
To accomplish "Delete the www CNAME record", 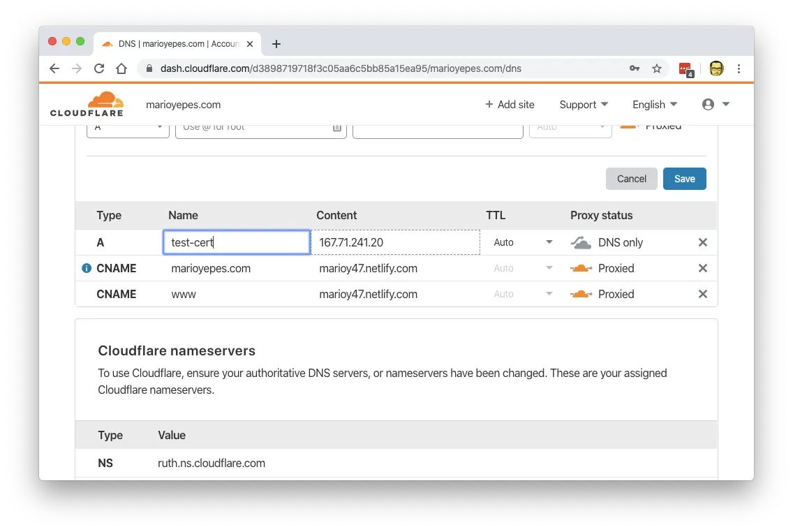I will (x=702, y=294).
